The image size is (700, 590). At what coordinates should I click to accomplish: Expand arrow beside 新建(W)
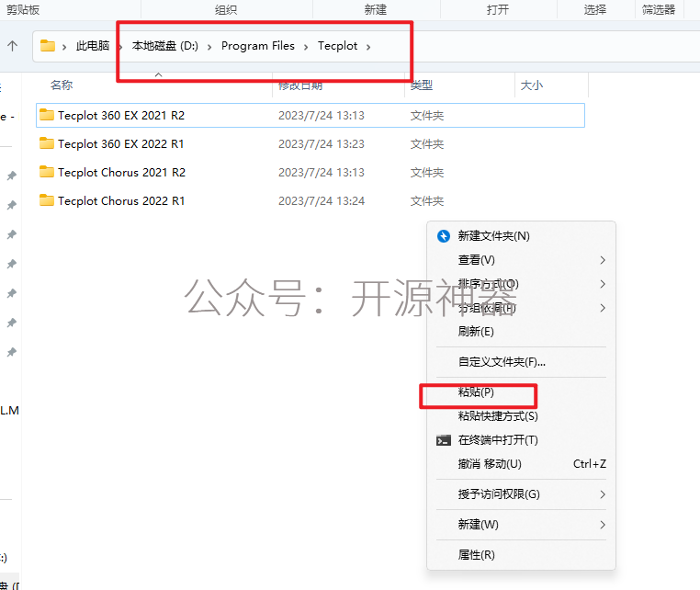603,525
